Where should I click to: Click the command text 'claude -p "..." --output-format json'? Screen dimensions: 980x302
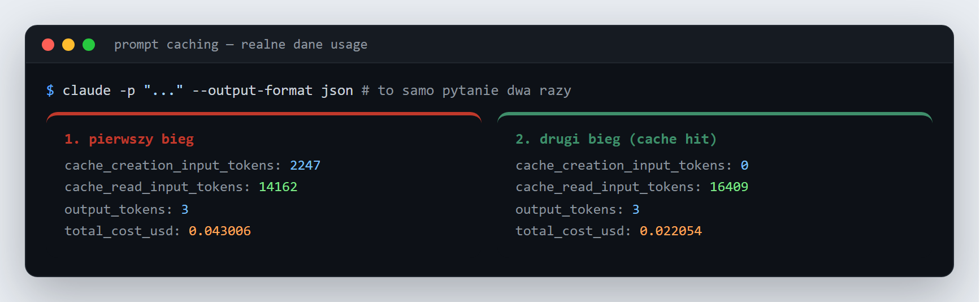pyautogui.click(x=208, y=90)
